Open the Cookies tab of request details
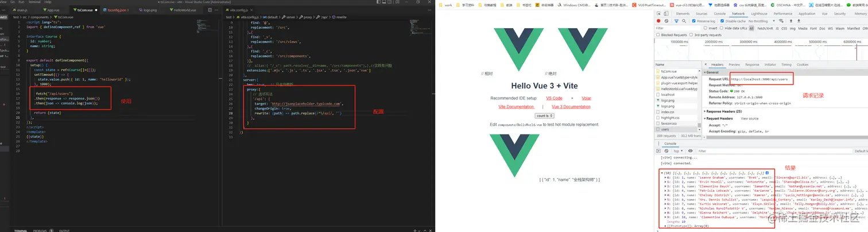The height and width of the screenshot is (232, 868). (803, 64)
